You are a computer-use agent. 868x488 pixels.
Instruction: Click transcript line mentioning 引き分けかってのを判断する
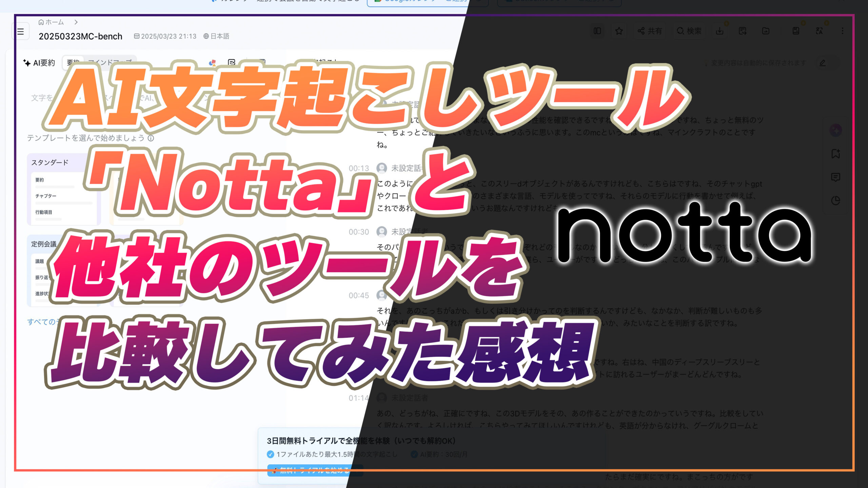pos(570,311)
